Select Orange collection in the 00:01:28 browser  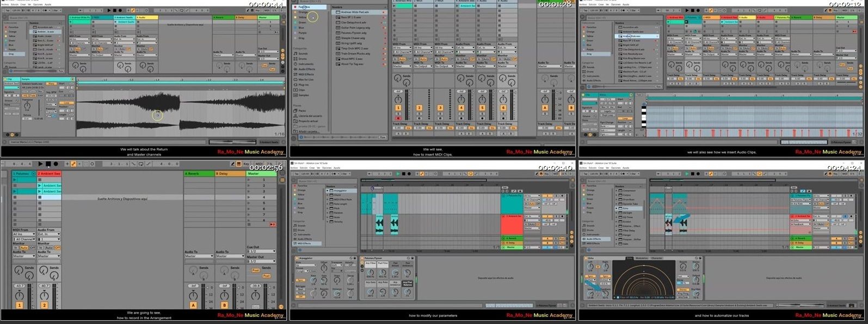303,12
